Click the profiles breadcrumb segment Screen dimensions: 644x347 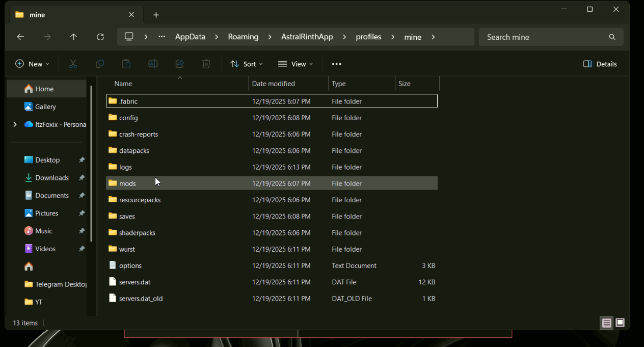pyautogui.click(x=368, y=37)
